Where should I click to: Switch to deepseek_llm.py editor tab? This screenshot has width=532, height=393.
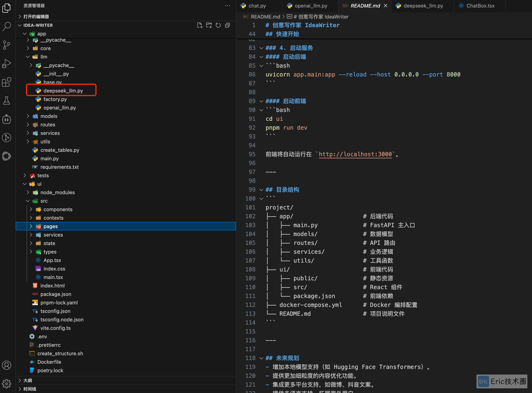[423, 6]
